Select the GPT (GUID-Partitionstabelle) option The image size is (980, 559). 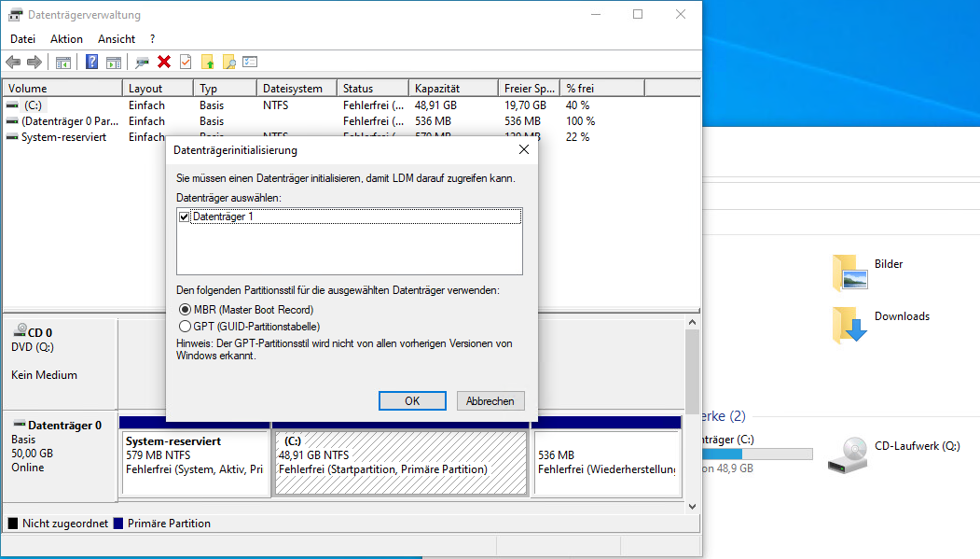[183, 328]
